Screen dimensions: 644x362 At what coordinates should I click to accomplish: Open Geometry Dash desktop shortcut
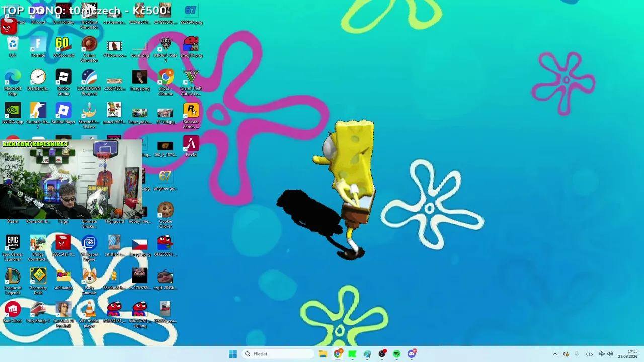[x=38, y=282]
